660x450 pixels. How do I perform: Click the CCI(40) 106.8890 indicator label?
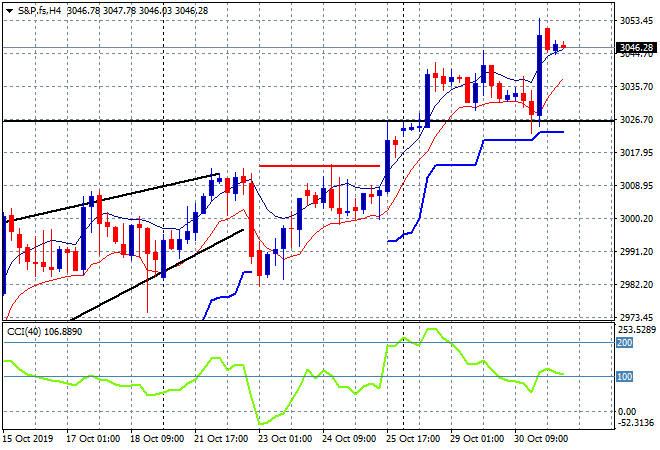pos(44,332)
